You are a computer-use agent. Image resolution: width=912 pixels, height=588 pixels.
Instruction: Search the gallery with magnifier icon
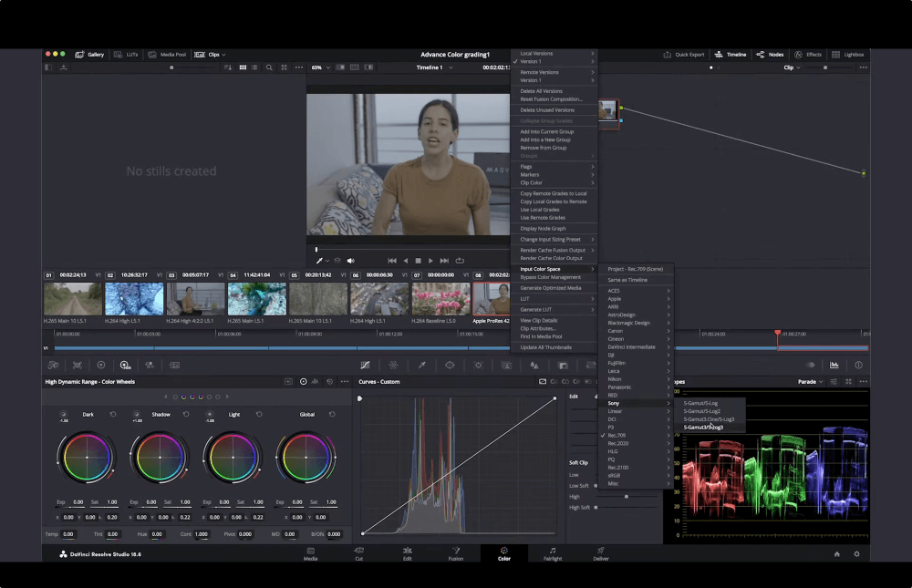point(269,67)
